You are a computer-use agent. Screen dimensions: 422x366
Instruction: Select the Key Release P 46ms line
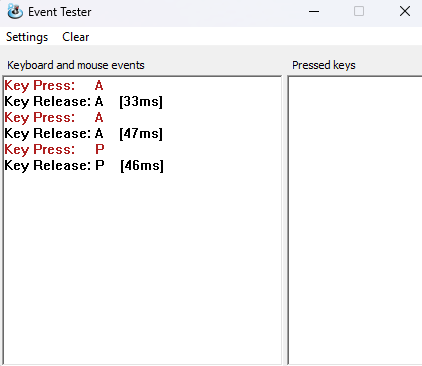pyautogui.click(x=84, y=166)
